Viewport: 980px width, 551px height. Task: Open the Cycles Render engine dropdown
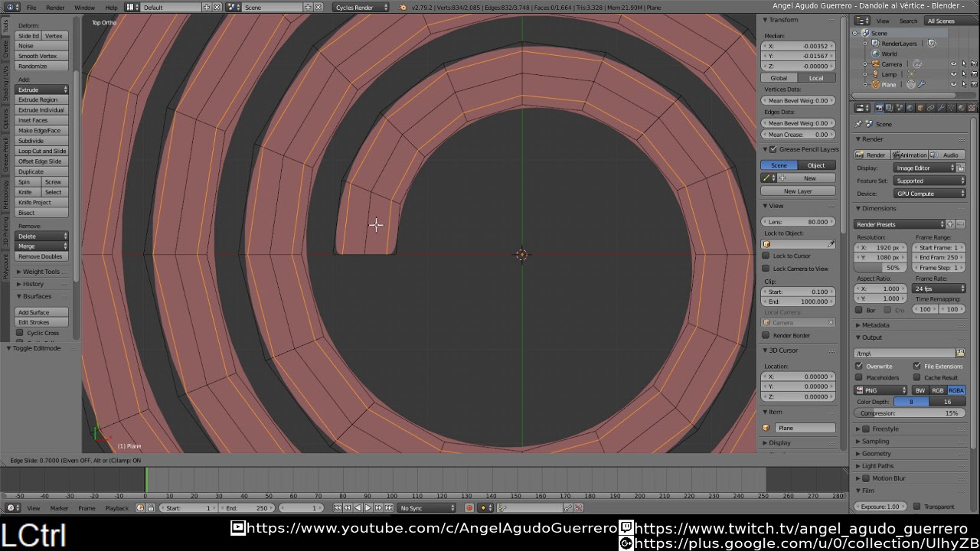(x=361, y=8)
